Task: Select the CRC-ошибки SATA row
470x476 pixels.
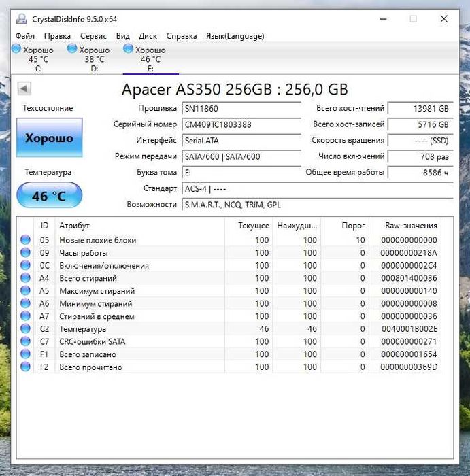Action: click(229, 341)
